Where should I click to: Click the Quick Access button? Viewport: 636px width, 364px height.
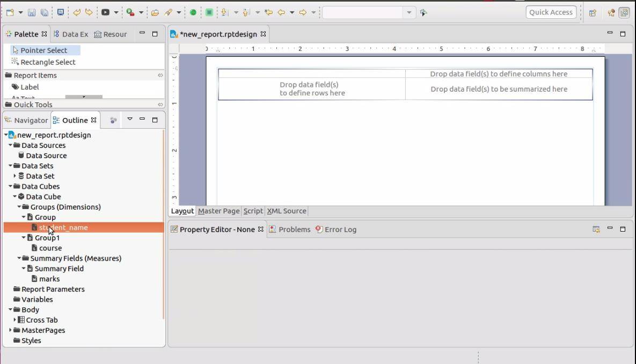[551, 12]
